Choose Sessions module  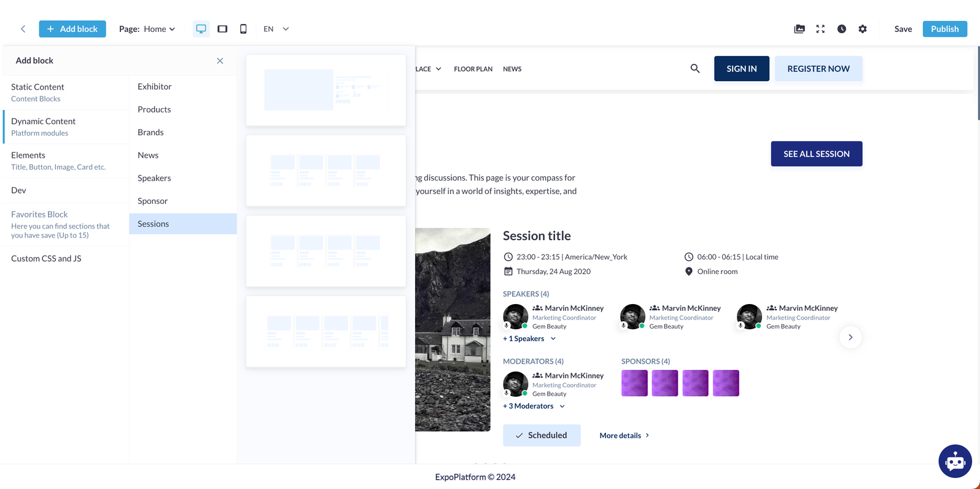coord(183,224)
